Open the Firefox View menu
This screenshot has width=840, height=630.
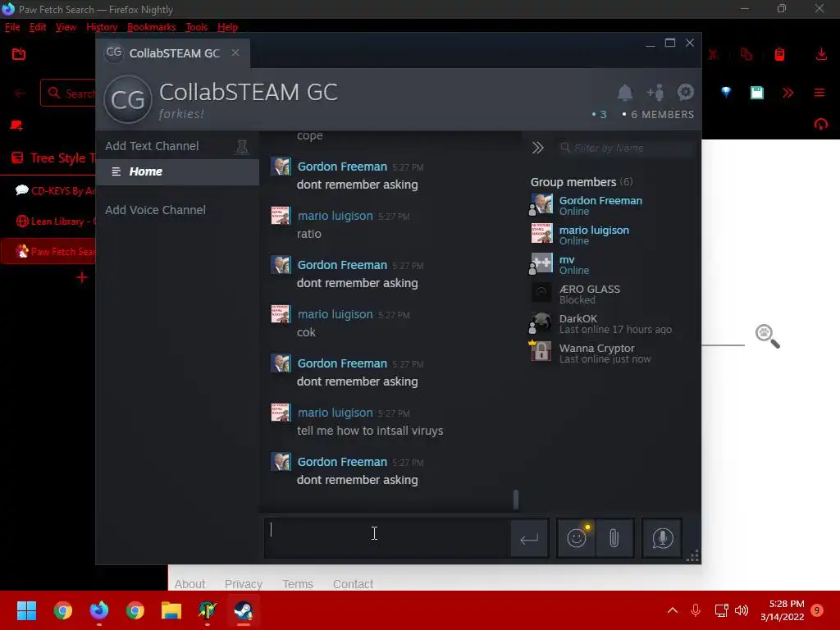click(66, 27)
